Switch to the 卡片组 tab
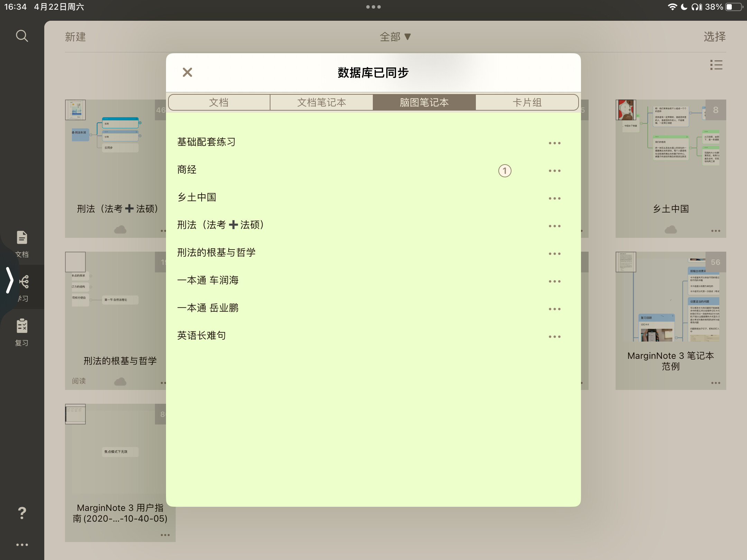 (x=527, y=102)
